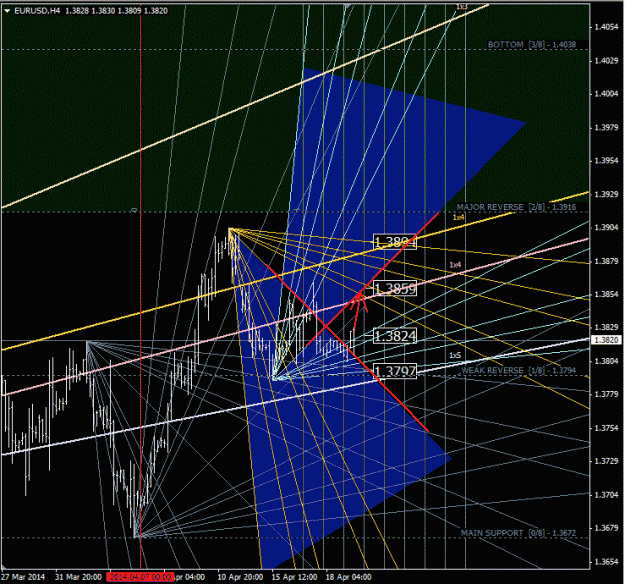Click the 1.3859 price label box
This screenshot has width=625, height=584.
coord(395,288)
